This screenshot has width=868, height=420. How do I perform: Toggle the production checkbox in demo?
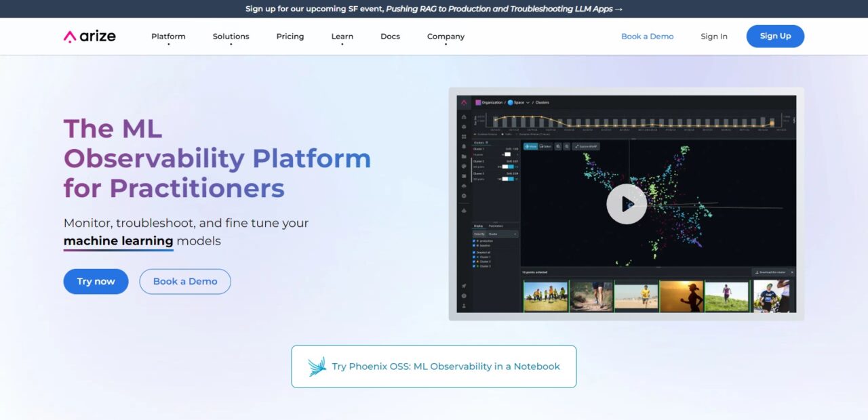point(474,241)
